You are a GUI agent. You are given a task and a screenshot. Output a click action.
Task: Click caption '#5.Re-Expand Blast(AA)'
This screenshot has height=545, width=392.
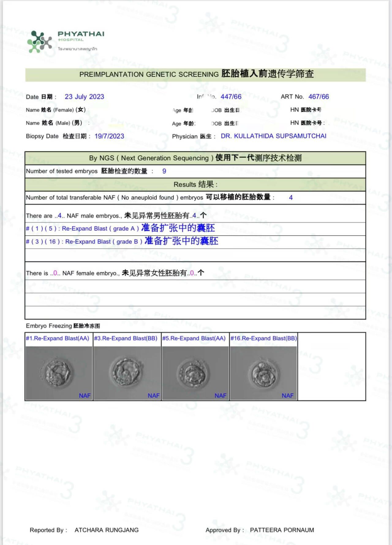tap(194, 339)
